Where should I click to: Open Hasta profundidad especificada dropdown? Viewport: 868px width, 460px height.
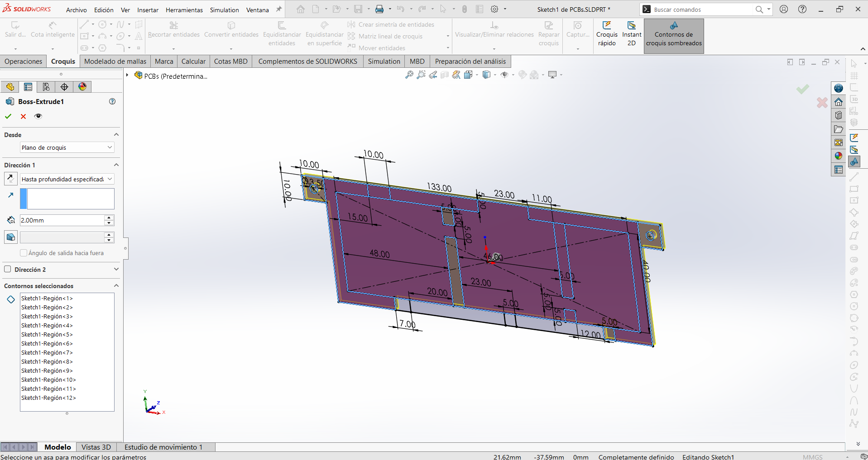(x=67, y=179)
